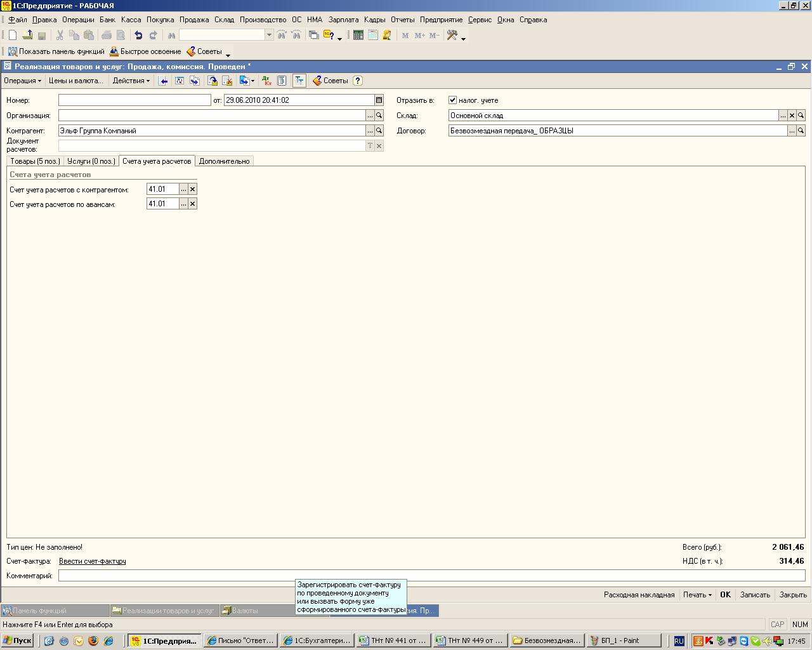Click Быстрое освоение toolbar button
812x650 pixels.
pyautogui.click(x=145, y=52)
